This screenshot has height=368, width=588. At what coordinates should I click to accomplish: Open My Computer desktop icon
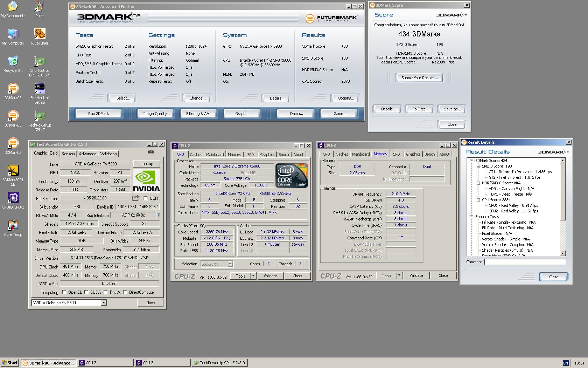coord(13,36)
